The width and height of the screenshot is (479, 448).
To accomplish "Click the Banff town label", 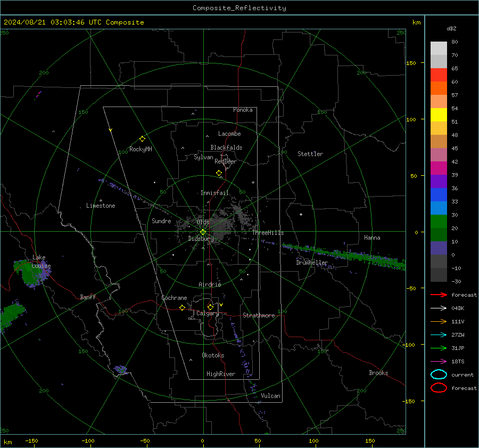I will pos(88,297).
